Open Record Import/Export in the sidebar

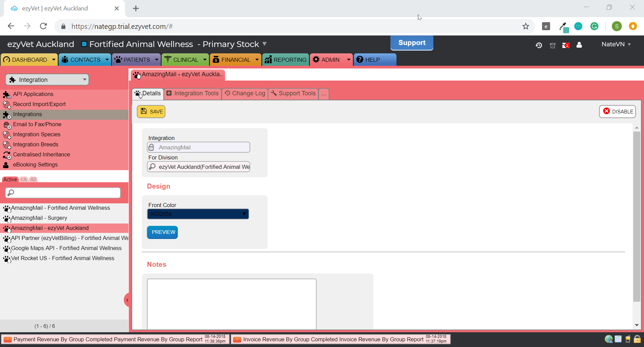pyautogui.click(x=39, y=104)
